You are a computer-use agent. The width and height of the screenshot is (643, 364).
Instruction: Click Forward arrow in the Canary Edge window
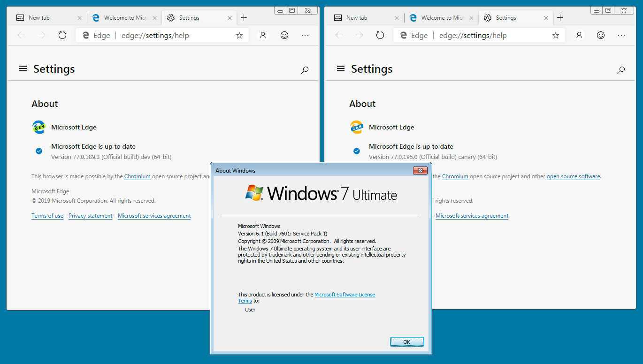[360, 35]
